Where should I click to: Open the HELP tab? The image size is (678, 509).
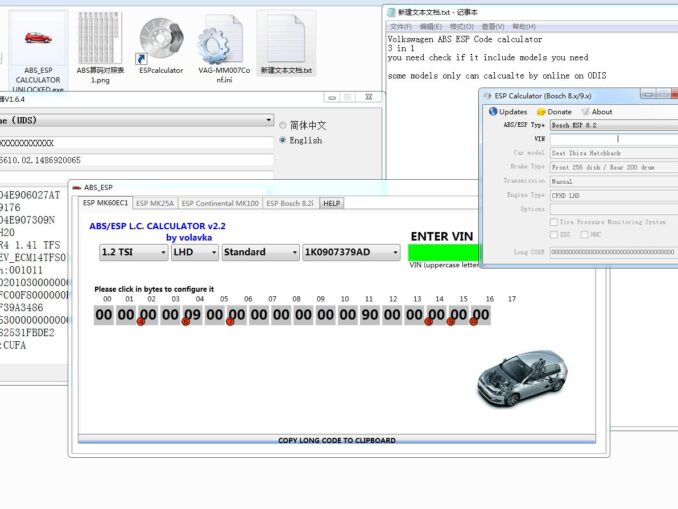click(332, 203)
